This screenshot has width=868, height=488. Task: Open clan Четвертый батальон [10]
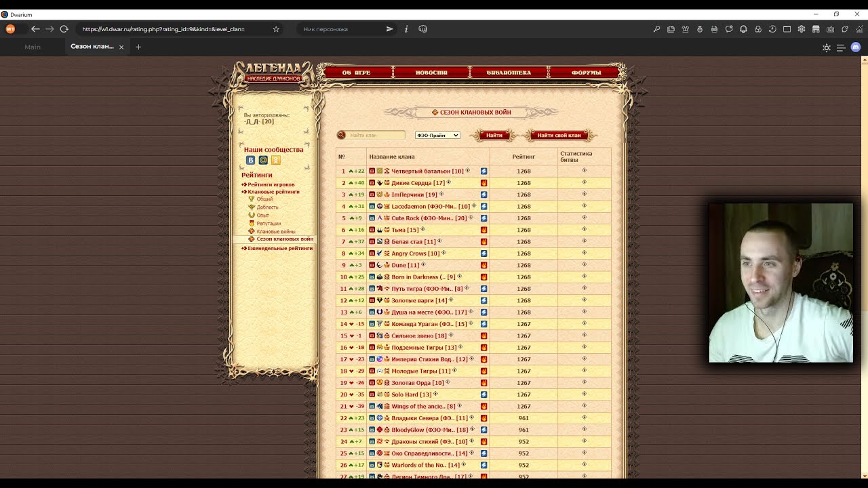coord(427,171)
